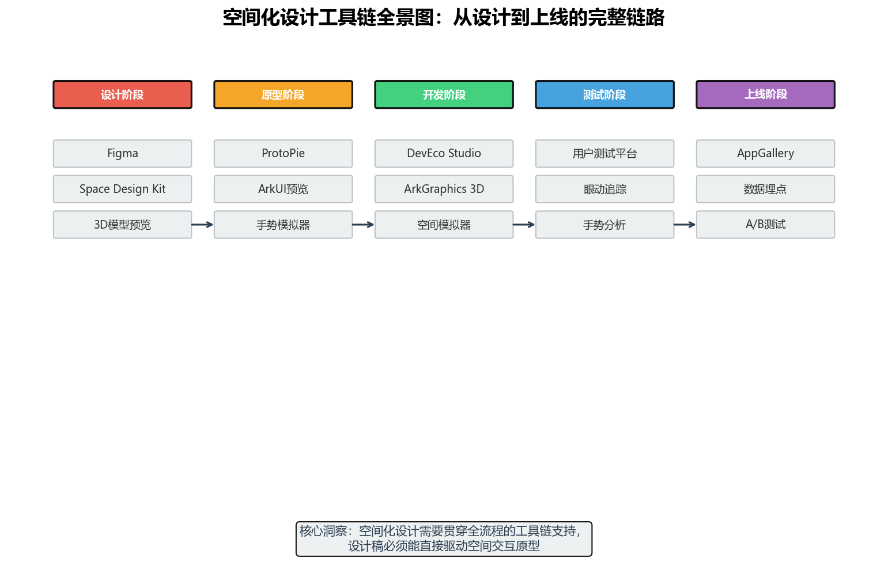Click the Figma tool box

[x=122, y=154]
